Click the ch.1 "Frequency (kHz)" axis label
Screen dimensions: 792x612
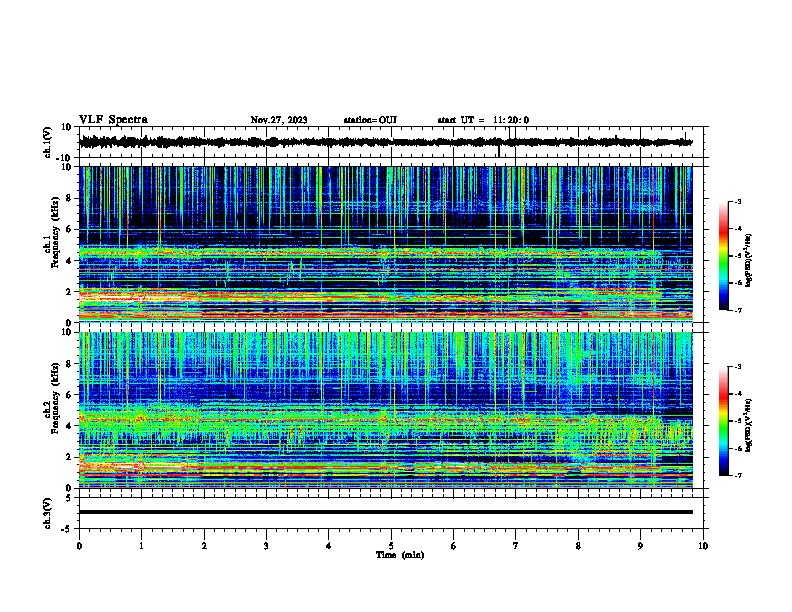coord(55,233)
